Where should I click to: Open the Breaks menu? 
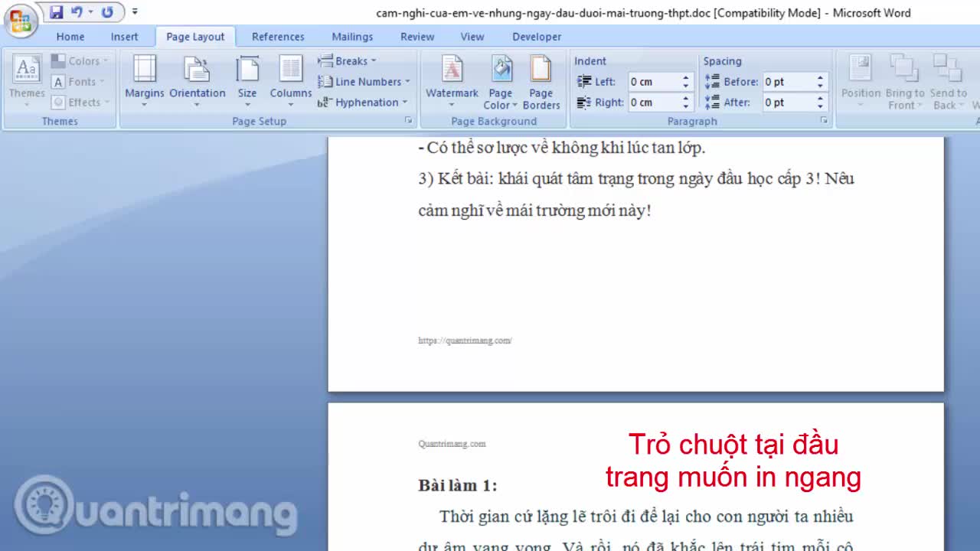pyautogui.click(x=347, y=61)
